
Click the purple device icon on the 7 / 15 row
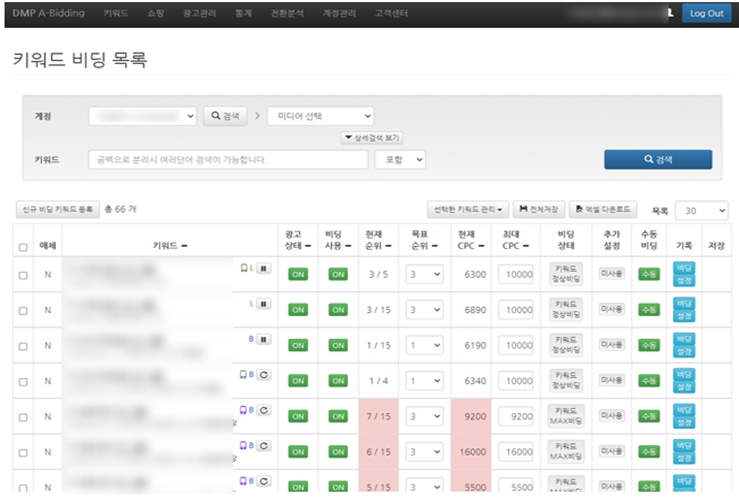click(243, 410)
